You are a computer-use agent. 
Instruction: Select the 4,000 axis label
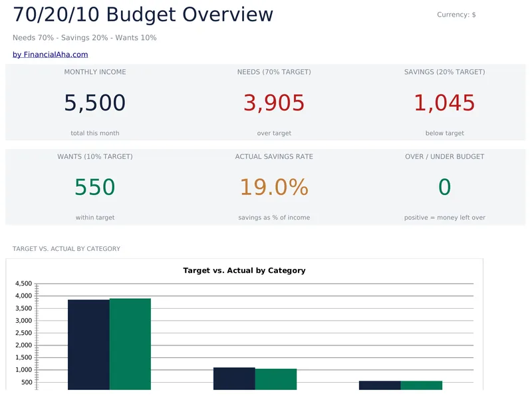23,296
